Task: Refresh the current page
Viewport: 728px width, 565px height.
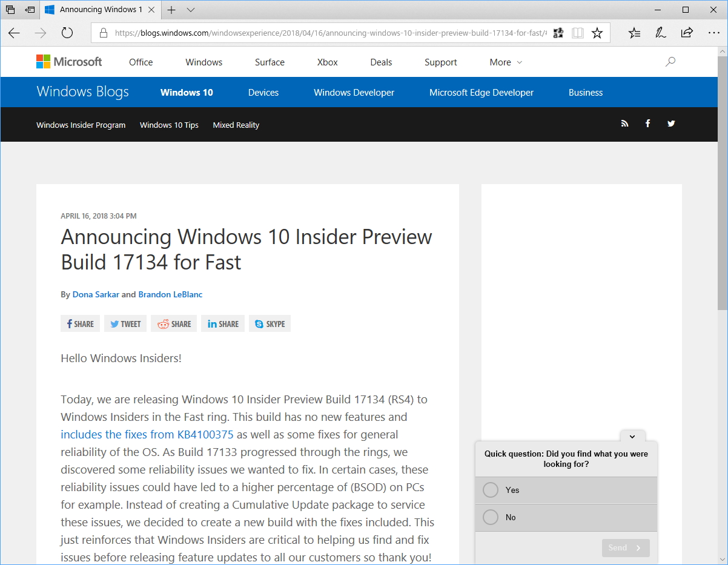Action: pyautogui.click(x=67, y=33)
